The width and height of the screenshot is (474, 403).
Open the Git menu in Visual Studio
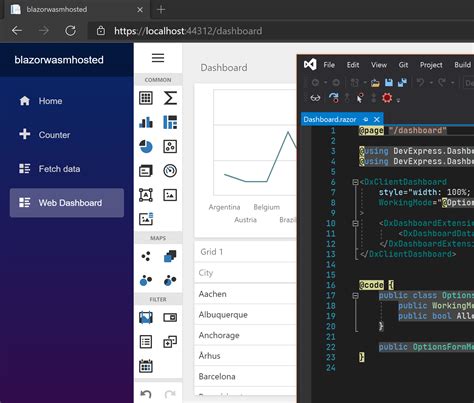(403, 65)
